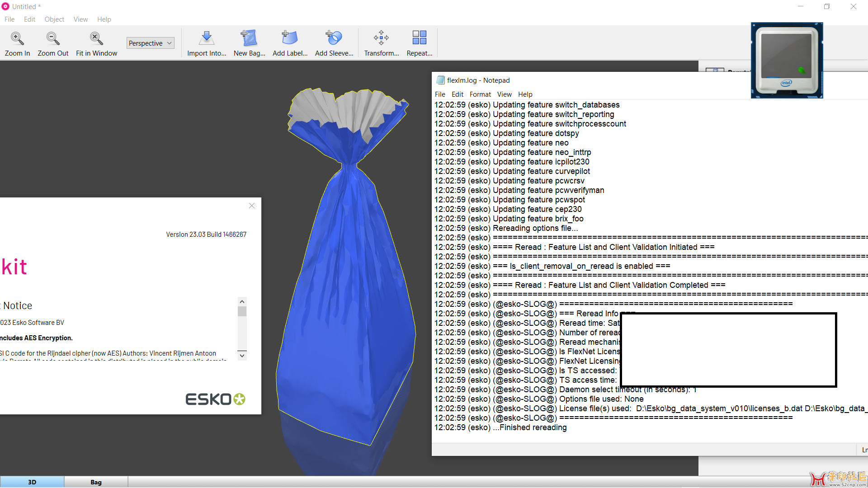Image resolution: width=868 pixels, height=488 pixels.
Task: Click the Zoom In tool icon
Action: 17,39
